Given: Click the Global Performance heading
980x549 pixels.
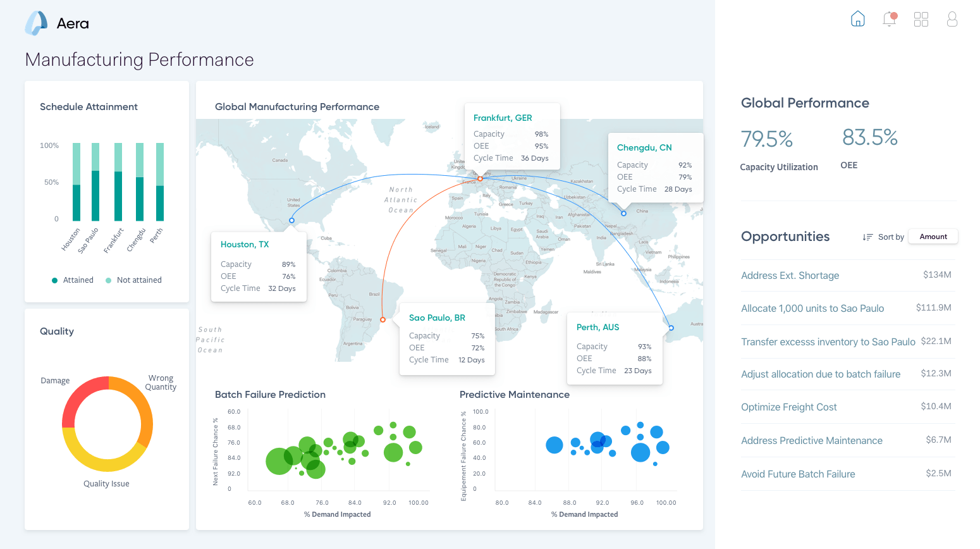Looking at the screenshot, I should tap(805, 103).
